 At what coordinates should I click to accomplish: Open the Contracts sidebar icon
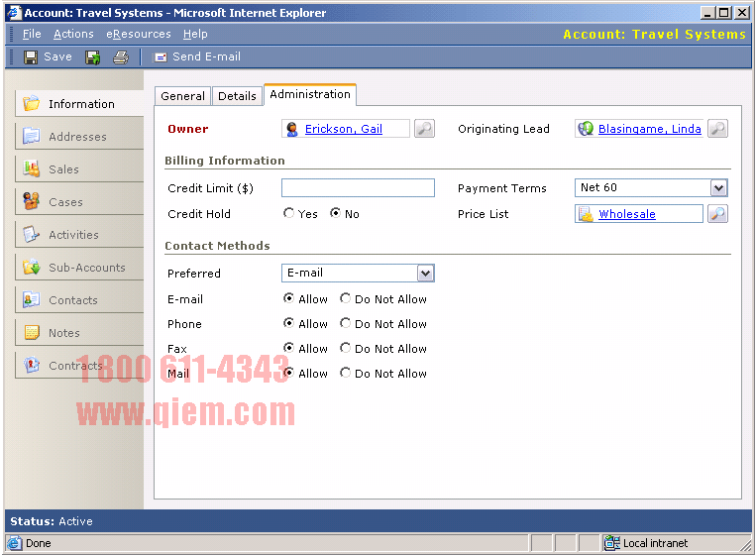point(32,365)
